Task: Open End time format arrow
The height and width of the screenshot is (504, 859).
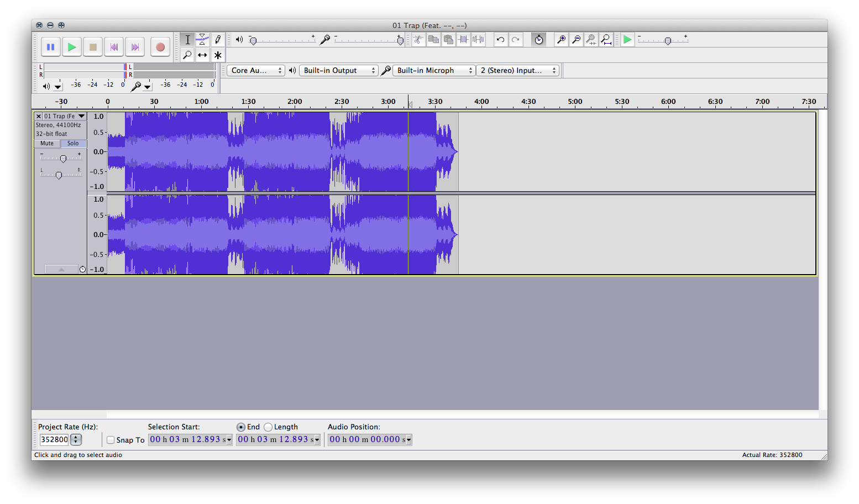Action: pos(317,440)
